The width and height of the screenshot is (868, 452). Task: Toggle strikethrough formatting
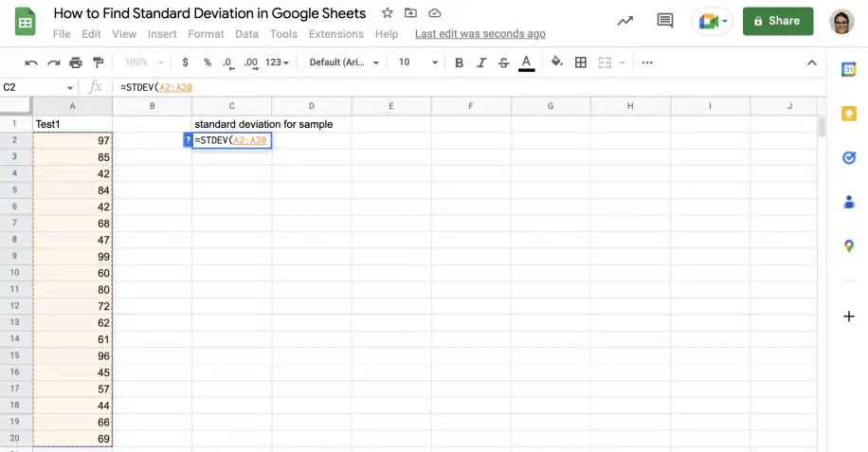click(503, 63)
